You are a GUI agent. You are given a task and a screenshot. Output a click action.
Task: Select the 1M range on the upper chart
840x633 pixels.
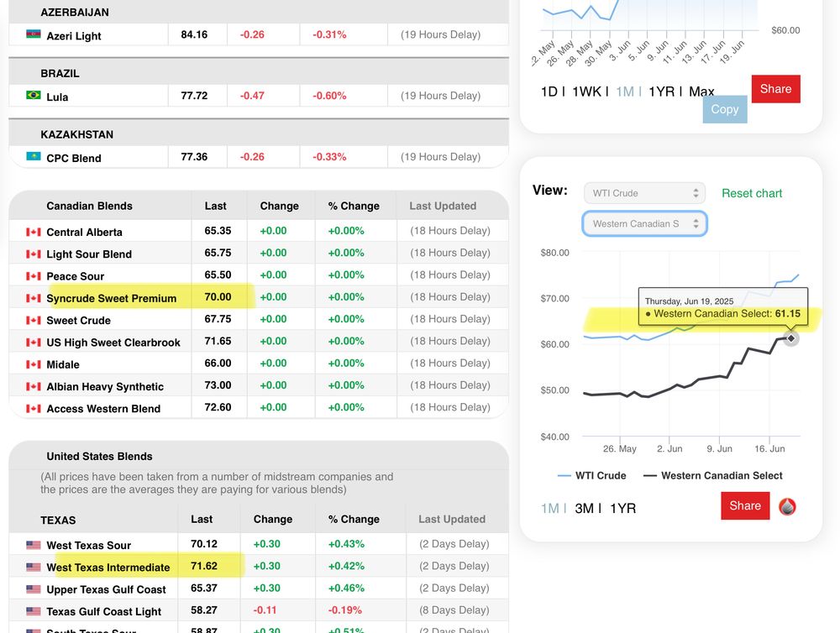coord(625,92)
